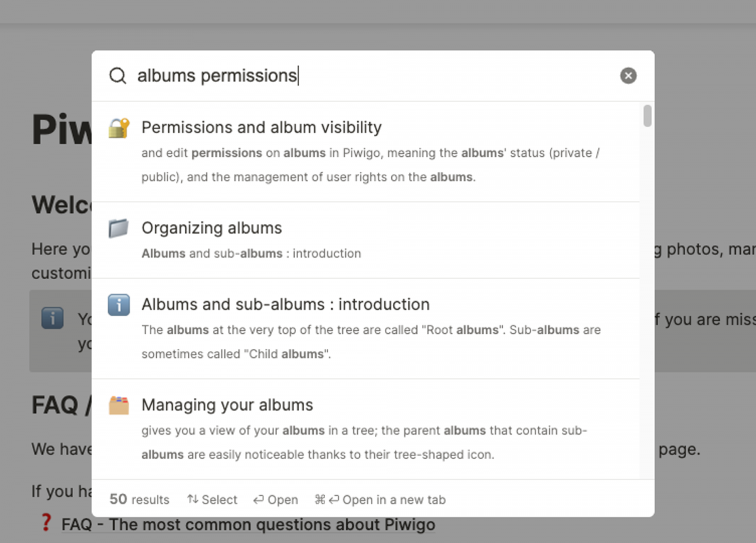Image resolution: width=756 pixels, height=543 pixels.
Task: Click the blue info icon in the page callout
Action: click(x=52, y=319)
